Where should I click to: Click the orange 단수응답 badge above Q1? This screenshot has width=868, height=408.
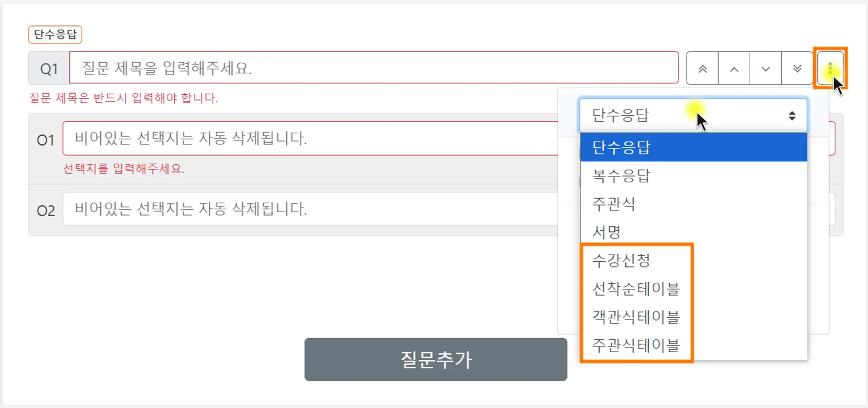click(55, 34)
